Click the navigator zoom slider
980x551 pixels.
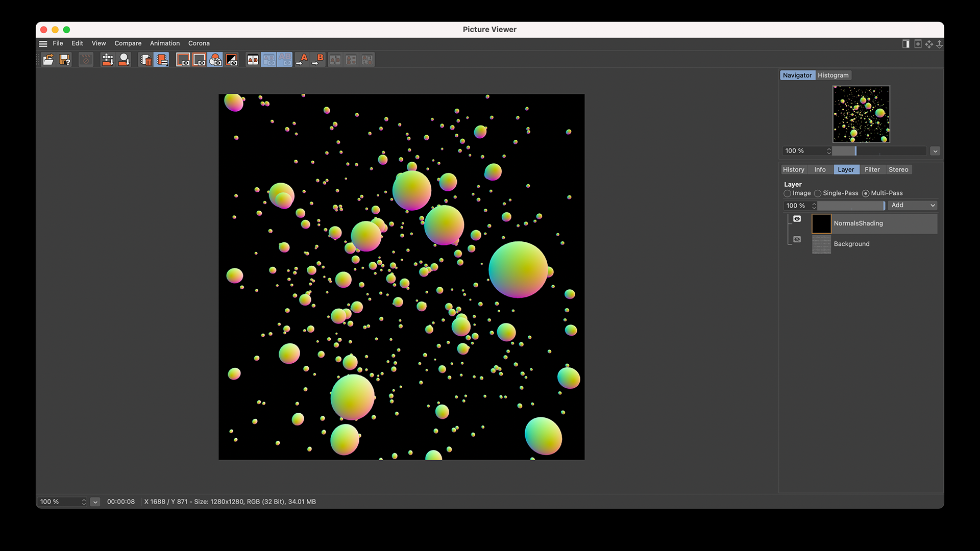(879, 151)
